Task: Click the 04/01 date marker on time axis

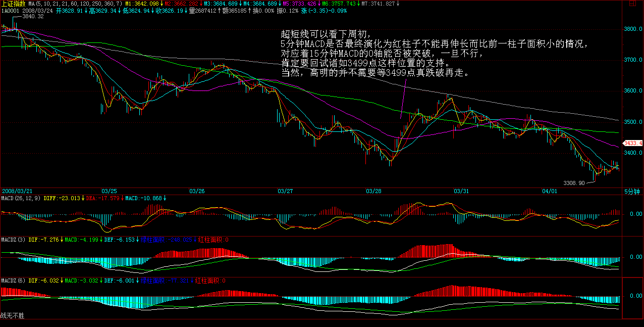Action: click(x=549, y=191)
